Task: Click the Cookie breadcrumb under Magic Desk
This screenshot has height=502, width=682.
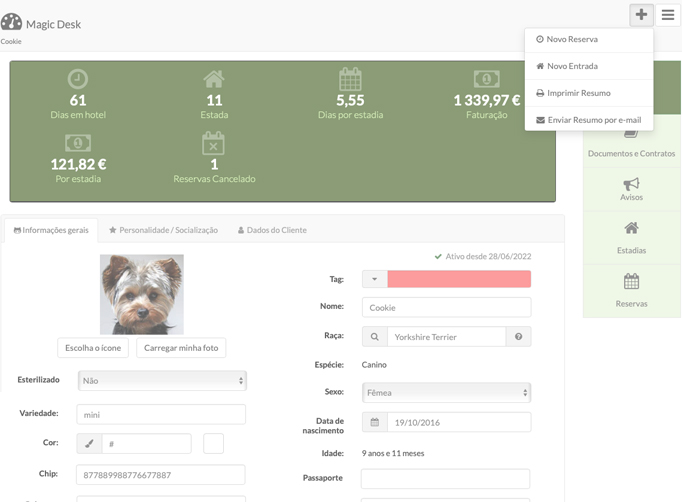Action: point(11,41)
